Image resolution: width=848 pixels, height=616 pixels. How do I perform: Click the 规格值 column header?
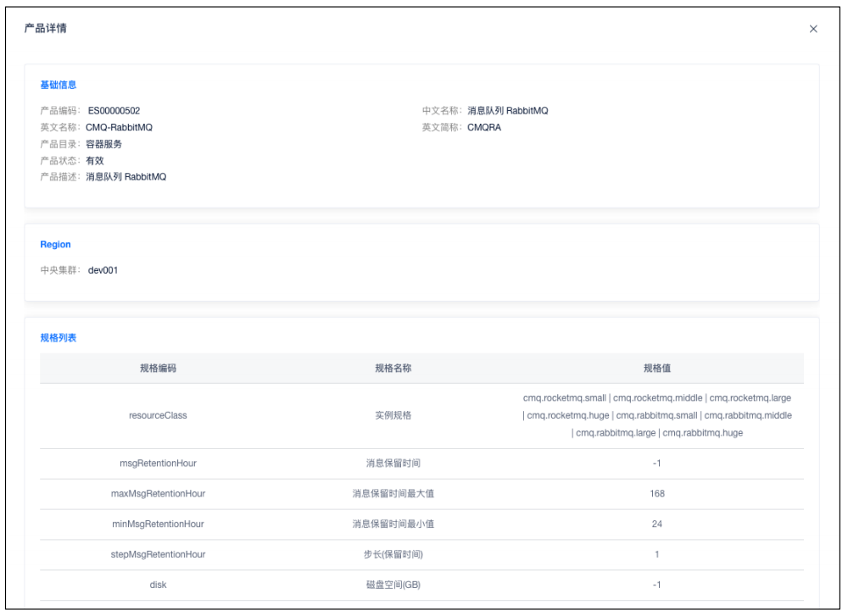click(657, 368)
